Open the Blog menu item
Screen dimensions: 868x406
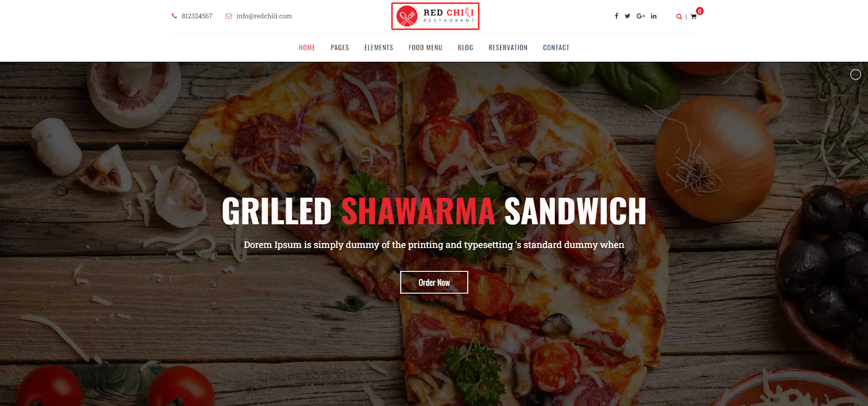tap(465, 48)
